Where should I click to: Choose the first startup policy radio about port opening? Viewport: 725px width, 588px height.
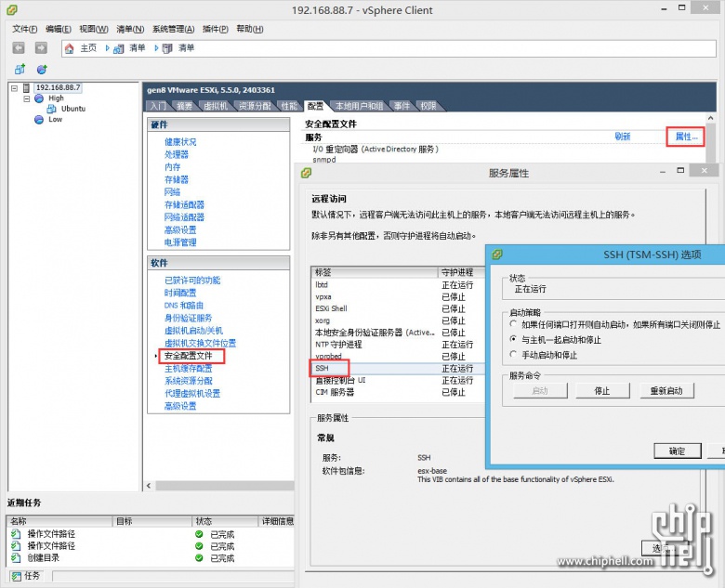tap(514, 325)
